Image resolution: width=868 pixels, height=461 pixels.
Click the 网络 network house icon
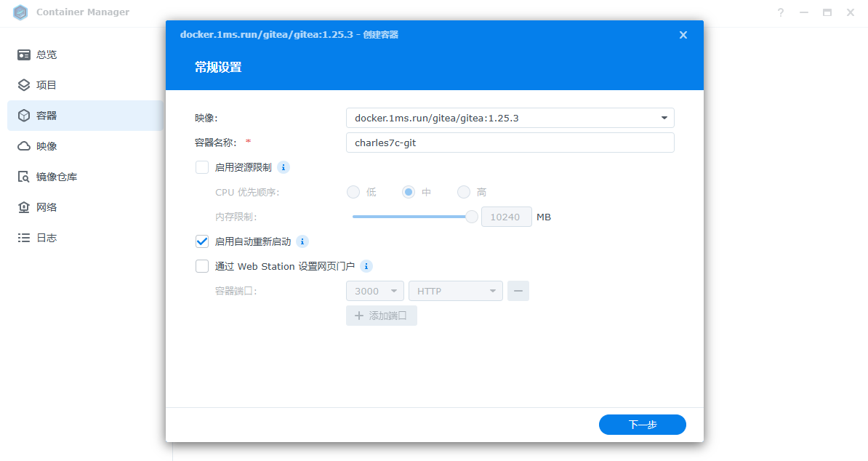24,207
